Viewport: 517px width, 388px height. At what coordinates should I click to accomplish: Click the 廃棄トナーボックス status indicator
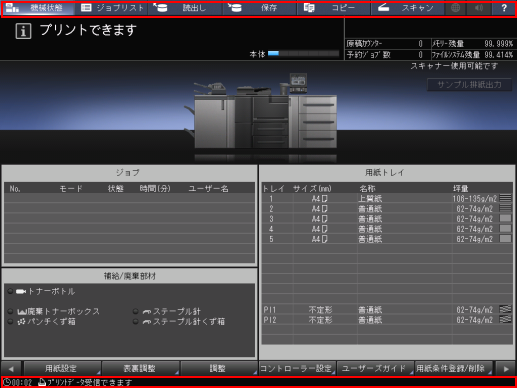pyautogui.click(x=10, y=311)
